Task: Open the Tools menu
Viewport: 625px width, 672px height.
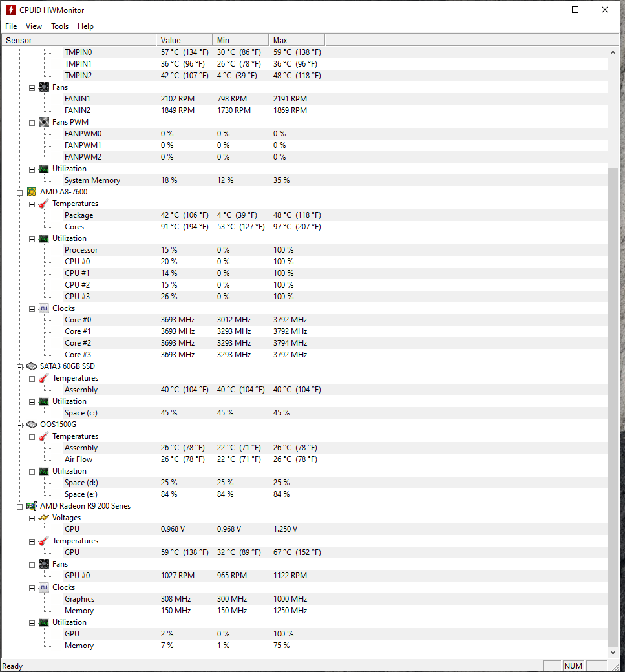Action: point(59,26)
